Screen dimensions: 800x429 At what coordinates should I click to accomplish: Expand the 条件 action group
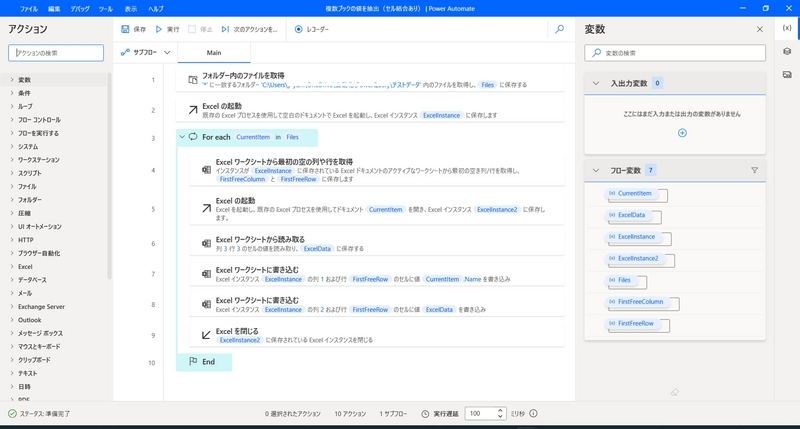12,93
